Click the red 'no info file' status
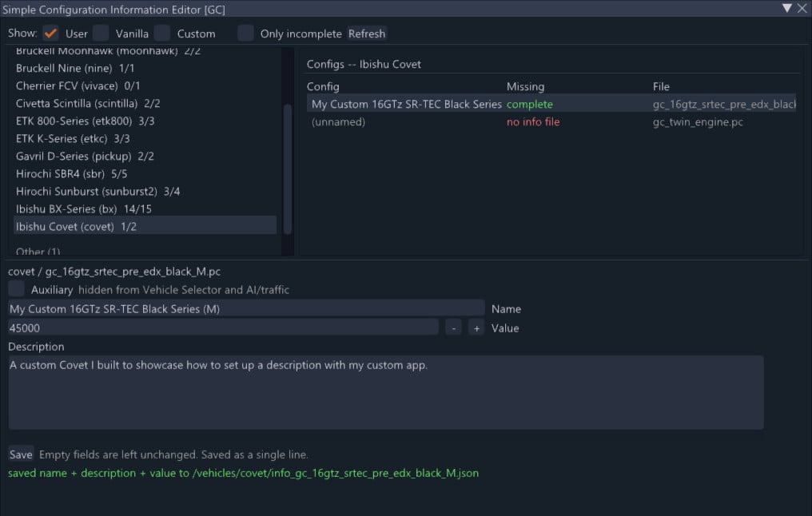Image resolution: width=812 pixels, height=516 pixels. (x=533, y=122)
